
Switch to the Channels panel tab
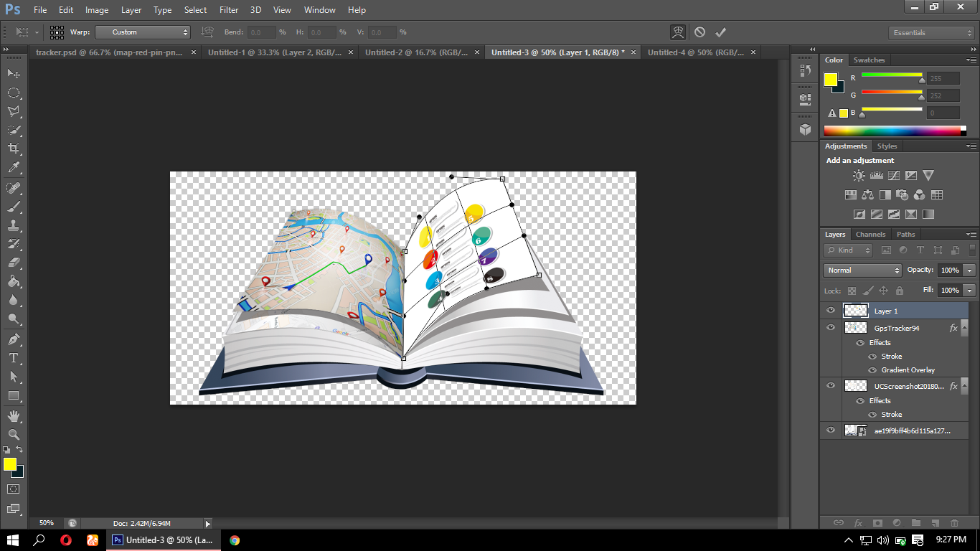[x=870, y=235]
